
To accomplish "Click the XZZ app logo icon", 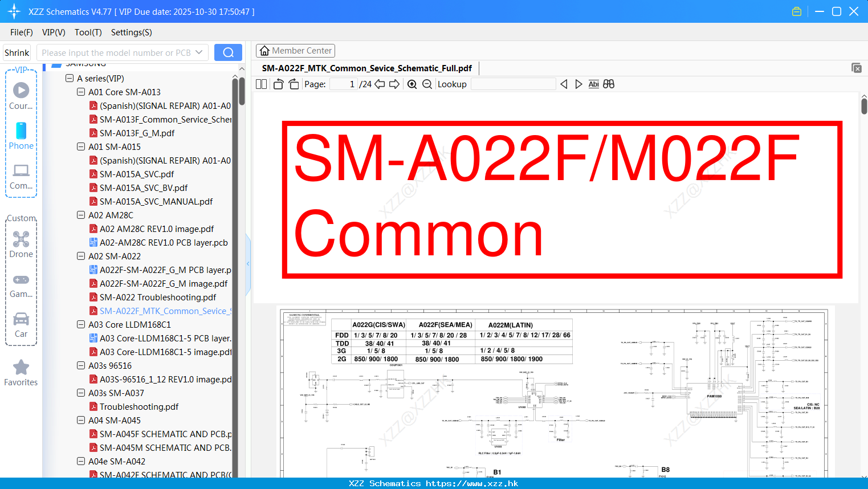I will point(14,11).
